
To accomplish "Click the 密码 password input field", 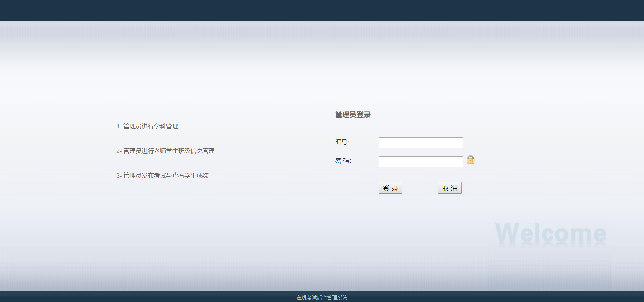I will (421, 162).
